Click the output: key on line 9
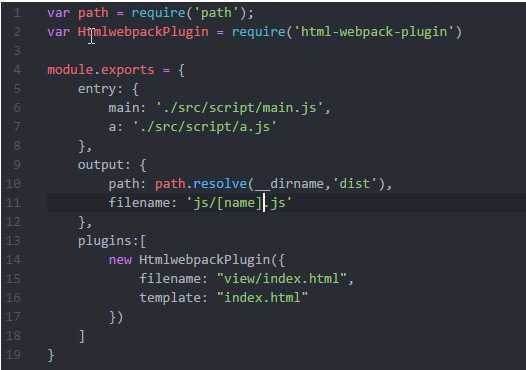The image size is (526, 370). coord(104,165)
